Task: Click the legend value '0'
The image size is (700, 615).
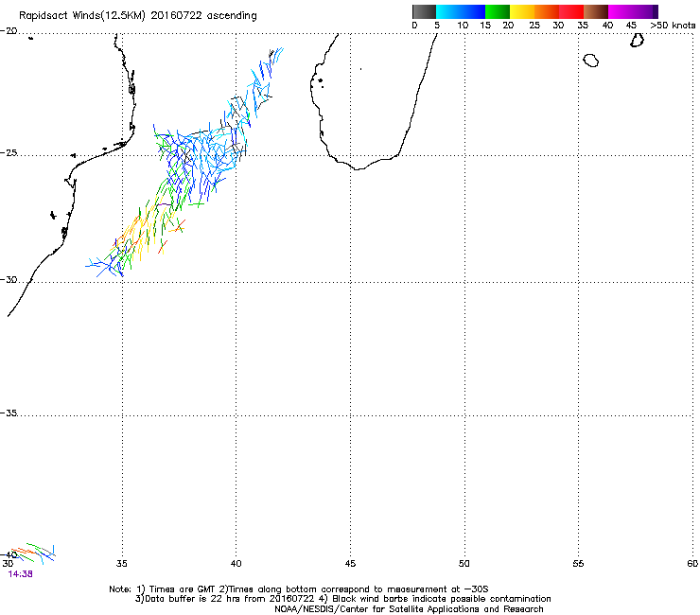Action: pyautogui.click(x=414, y=26)
